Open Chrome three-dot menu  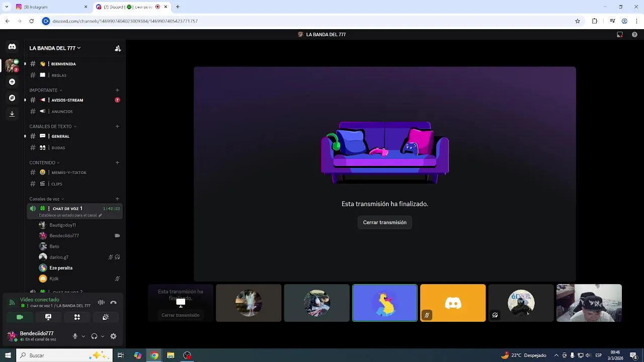637,21
